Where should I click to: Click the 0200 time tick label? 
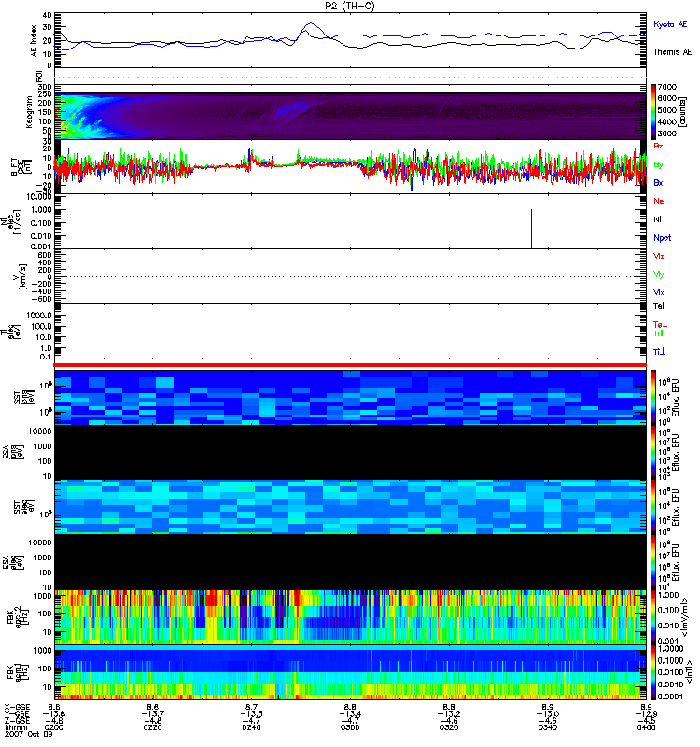[53, 727]
